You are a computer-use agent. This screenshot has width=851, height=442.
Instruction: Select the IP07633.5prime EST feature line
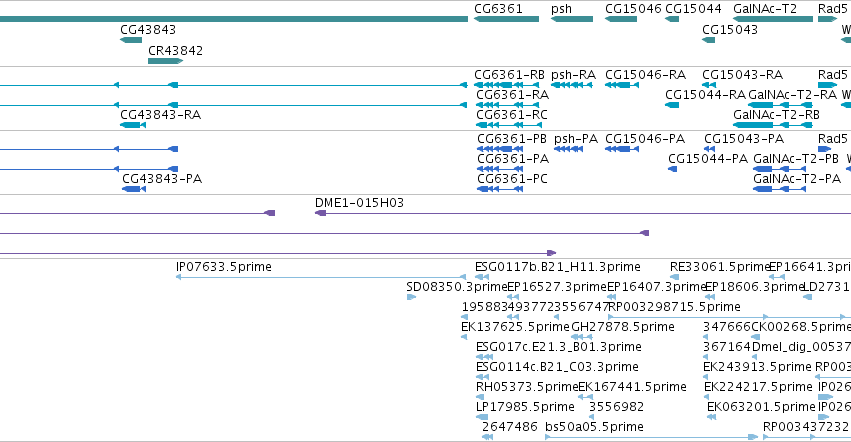[321, 277]
